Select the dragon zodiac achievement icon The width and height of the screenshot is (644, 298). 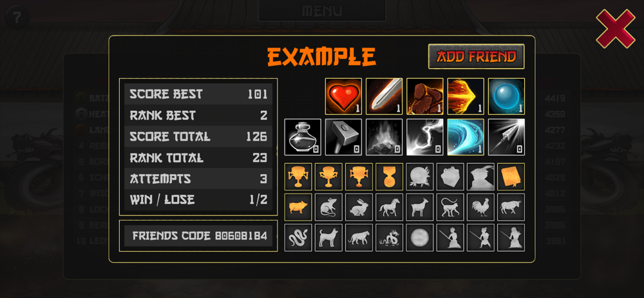[x=390, y=237]
